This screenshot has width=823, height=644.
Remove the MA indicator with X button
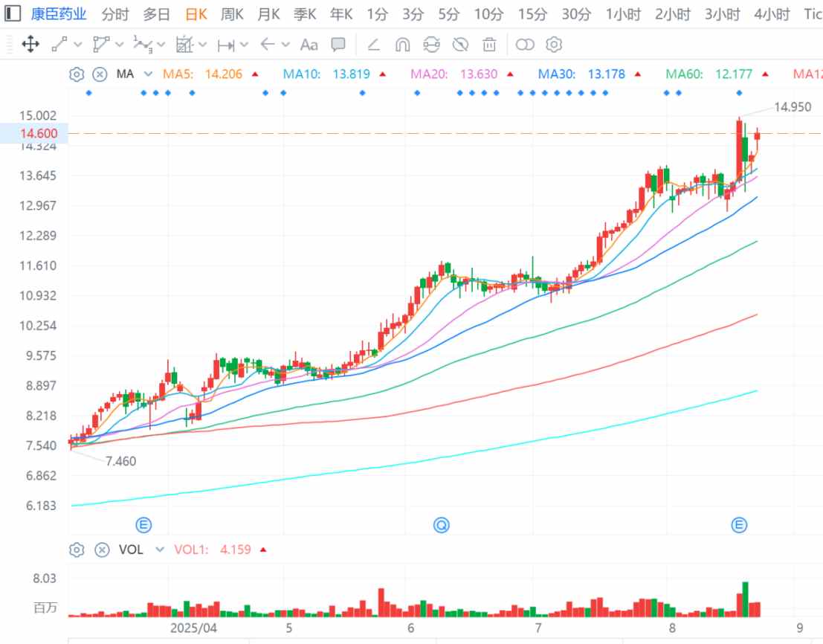(x=100, y=74)
